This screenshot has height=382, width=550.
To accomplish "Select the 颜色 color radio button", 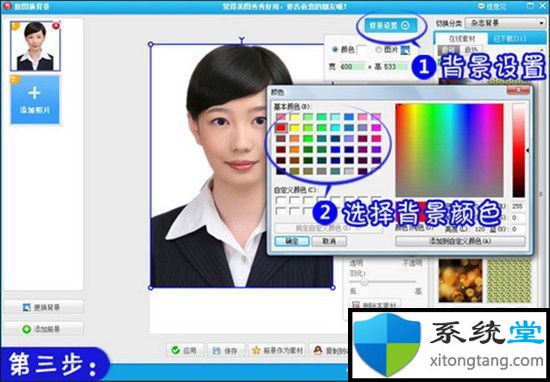I will point(335,50).
